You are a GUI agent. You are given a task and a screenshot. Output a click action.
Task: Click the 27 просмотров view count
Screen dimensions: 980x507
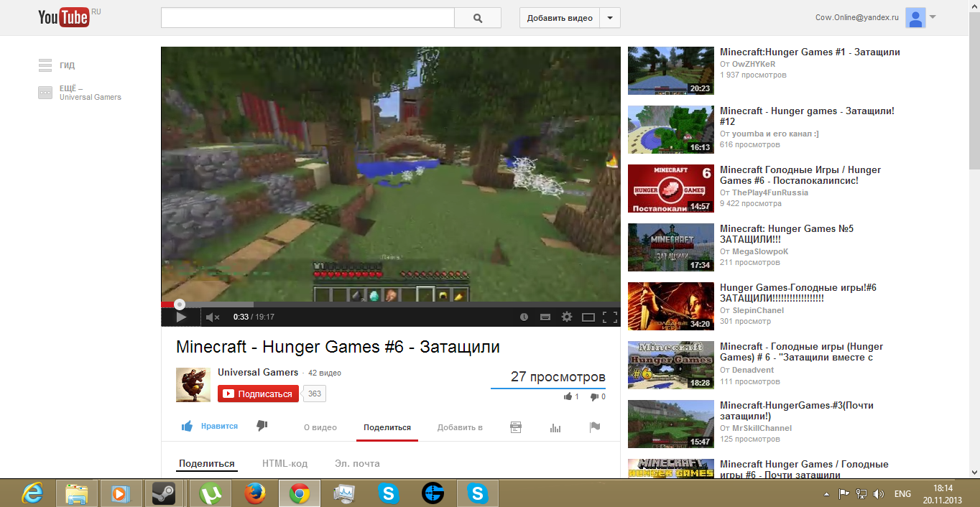point(558,377)
